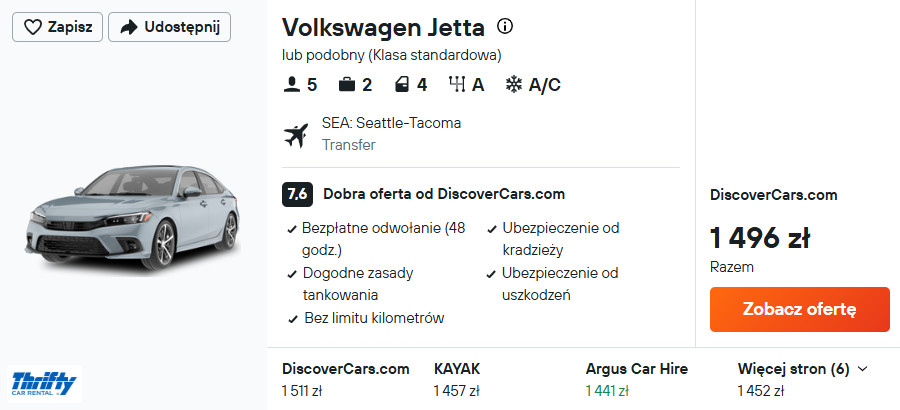The image size is (900, 410).
Task: Click the 7.6 rating badge
Action: 297,194
